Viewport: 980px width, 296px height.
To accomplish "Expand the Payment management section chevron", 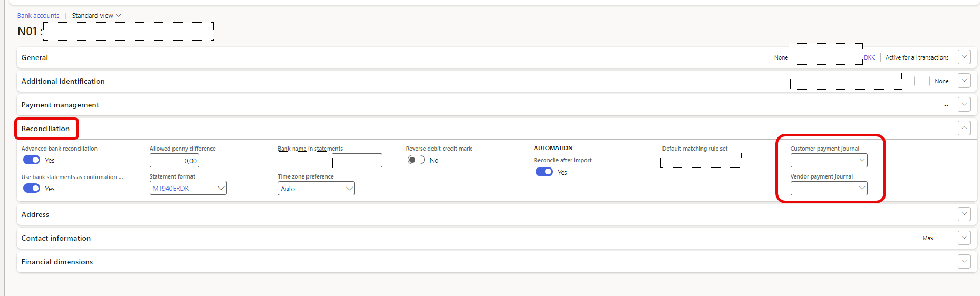I will tap(964, 104).
